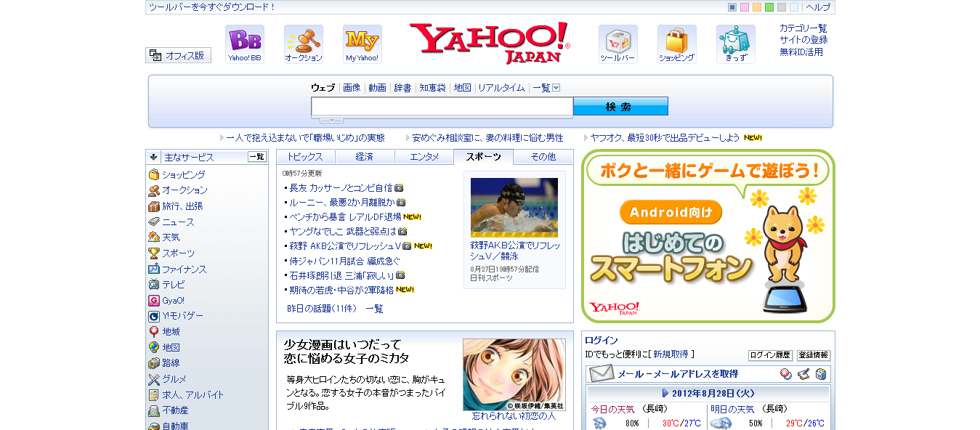Viewport: 980px width, 430px height.
Task: Select the green theme color swatch
Action: click(769, 7)
